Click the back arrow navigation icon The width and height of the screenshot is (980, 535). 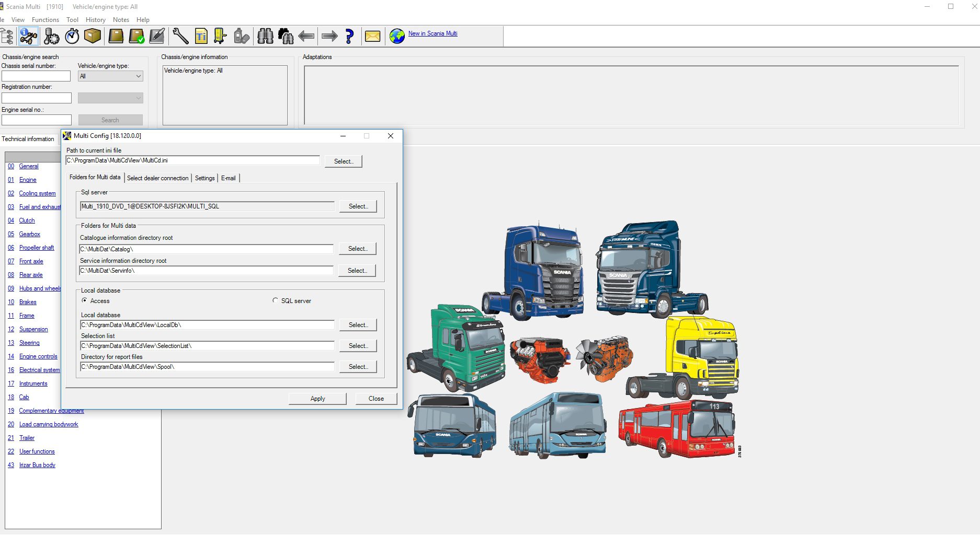(x=307, y=36)
